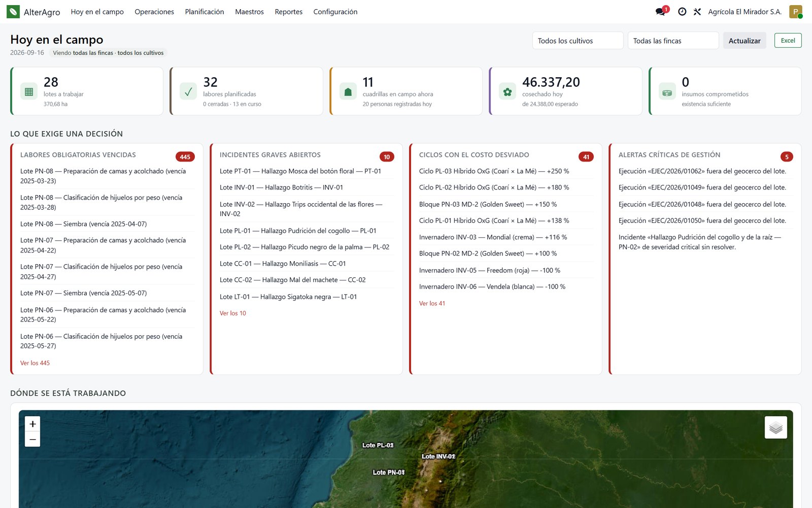Open the messages chat icon
The width and height of the screenshot is (812, 508).
[660, 12]
